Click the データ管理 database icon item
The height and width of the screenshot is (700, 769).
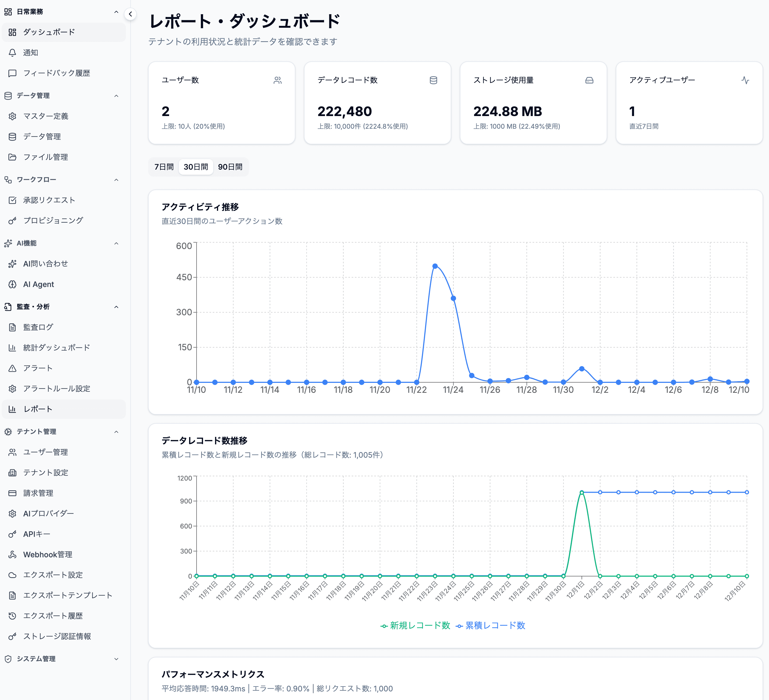[12, 136]
